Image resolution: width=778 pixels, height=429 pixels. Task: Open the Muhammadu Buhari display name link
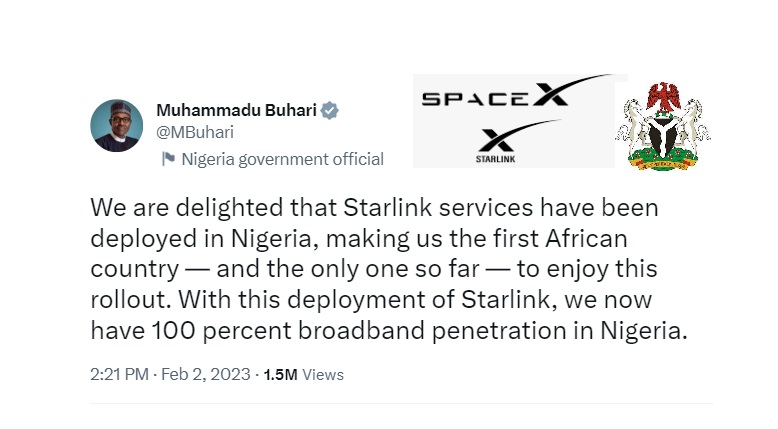click(236, 109)
